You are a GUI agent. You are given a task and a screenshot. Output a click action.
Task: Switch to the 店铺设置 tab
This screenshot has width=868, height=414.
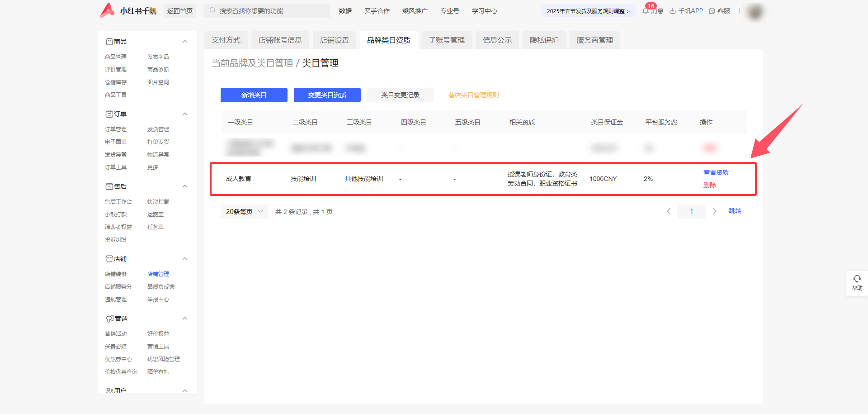(x=335, y=40)
